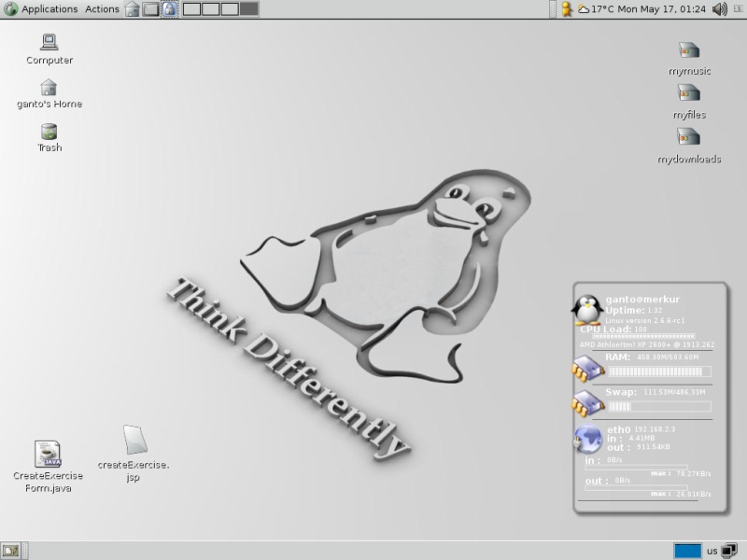Open the Actions menu
The height and width of the screenshot is (560, 747).
[x=102, y=9]
